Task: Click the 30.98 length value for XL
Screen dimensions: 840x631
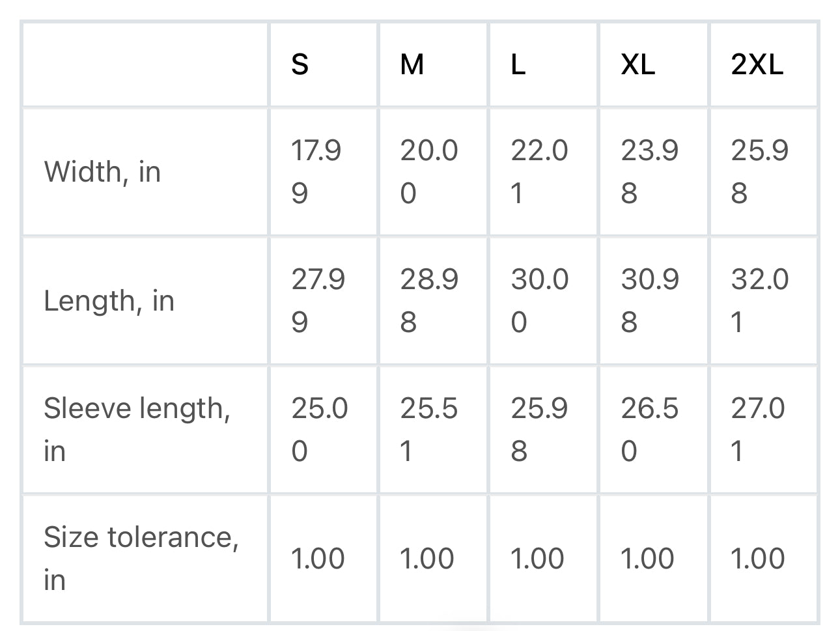Action: click(650, 301)
